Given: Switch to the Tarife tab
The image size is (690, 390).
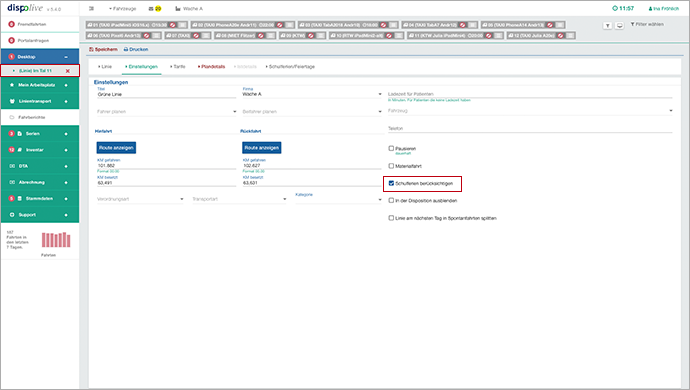Looking at the screenshot, I should click(178, 66).
